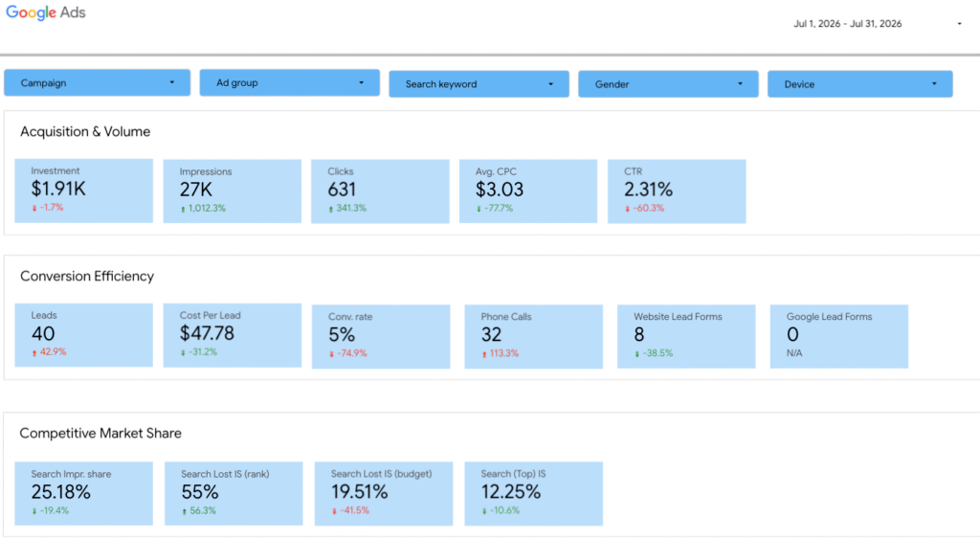This screenshot has width=980, height=540.
Task: Select the Avg. CPC $3.03 card
Action: [x=528, y=191]
